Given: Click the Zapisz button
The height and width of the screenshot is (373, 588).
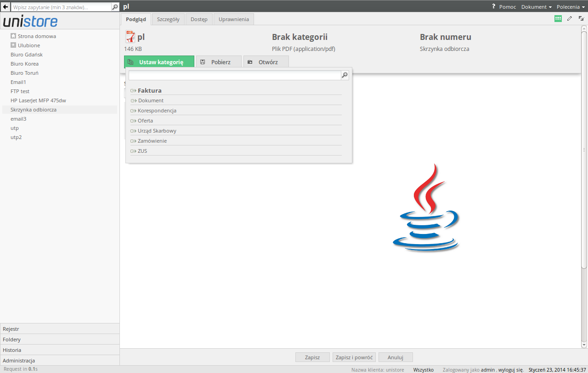Looking at the screenshot, I should coord(312,357).
